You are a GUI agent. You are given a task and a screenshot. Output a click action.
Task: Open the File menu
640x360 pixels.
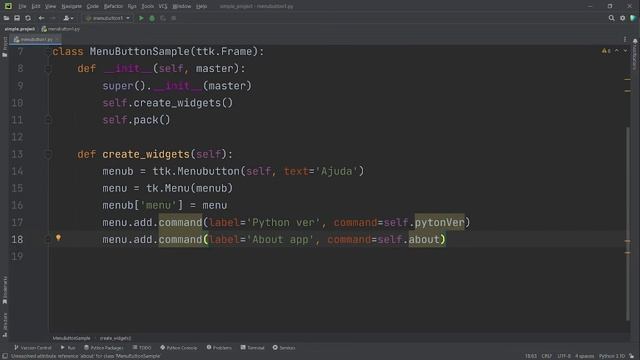tap(22, 6)
